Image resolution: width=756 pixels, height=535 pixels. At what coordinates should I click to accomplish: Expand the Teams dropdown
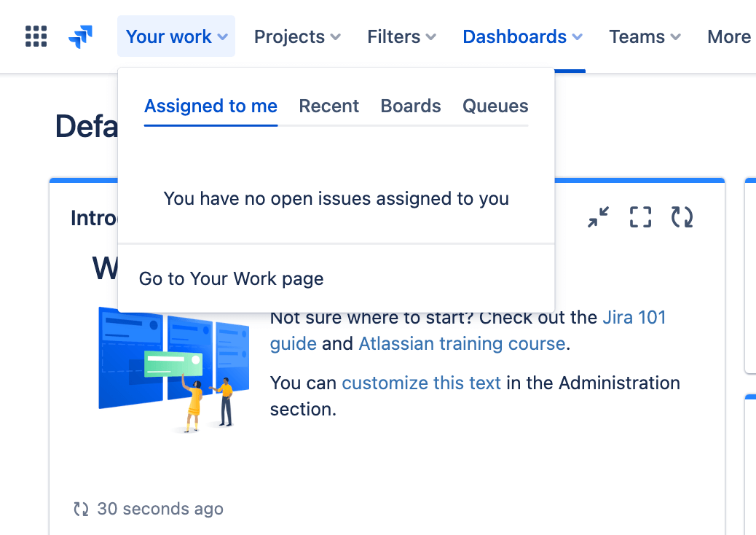[x=638, y=36]
